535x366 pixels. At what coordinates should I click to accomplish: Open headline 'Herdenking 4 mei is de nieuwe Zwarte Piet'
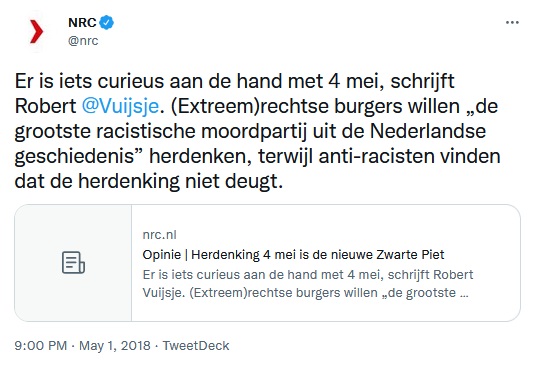318,254
